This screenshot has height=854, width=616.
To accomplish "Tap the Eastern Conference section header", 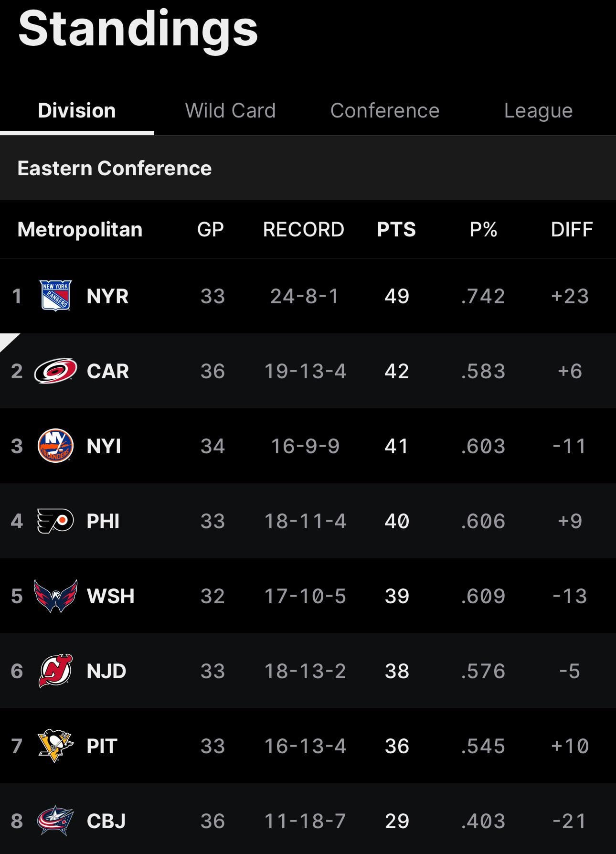I will (115, 169).
